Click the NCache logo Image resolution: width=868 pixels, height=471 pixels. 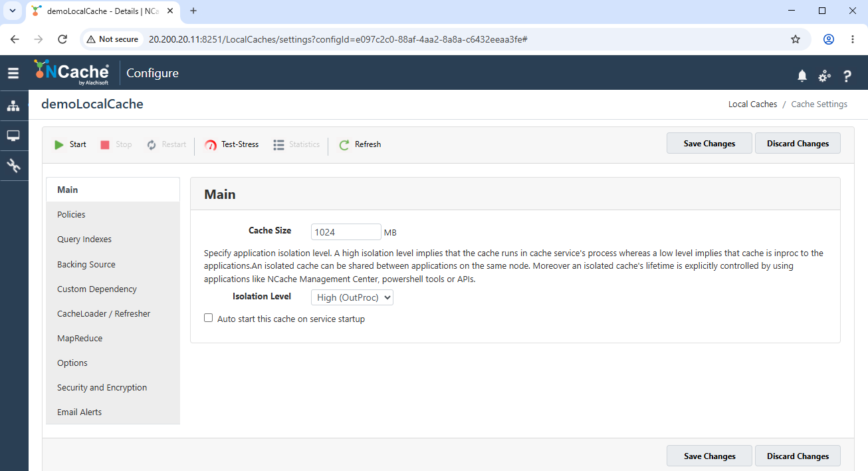(x=72, y=73)
